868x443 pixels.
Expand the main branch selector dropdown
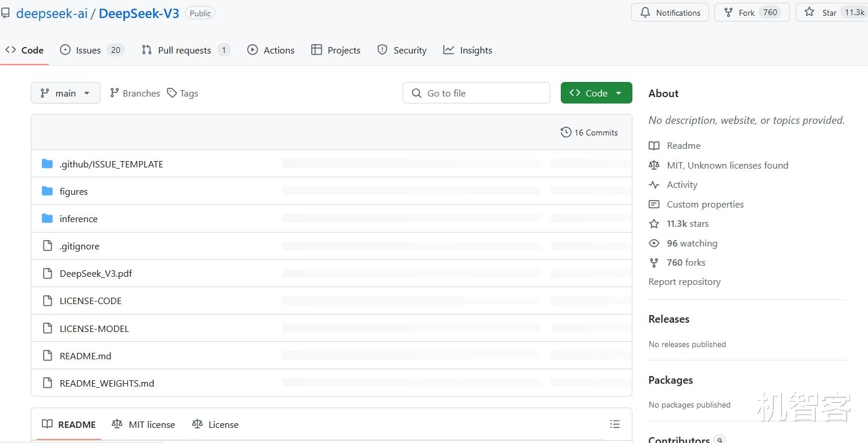tap(66, 93)
